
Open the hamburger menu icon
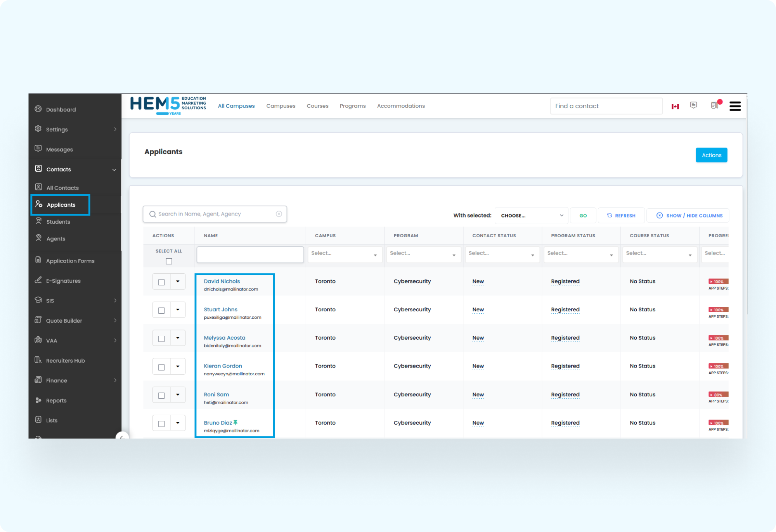[x=735, y=106]
